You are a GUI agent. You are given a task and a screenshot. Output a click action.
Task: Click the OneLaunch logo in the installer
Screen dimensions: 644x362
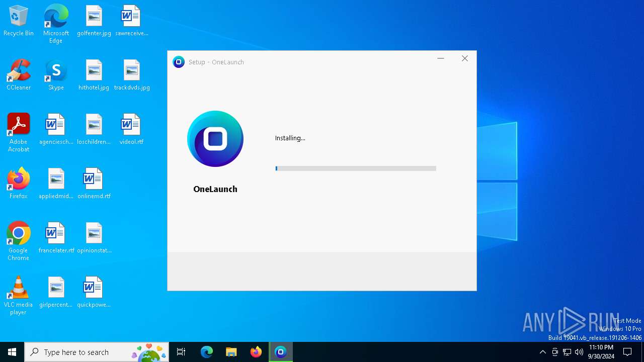point(215,139)
